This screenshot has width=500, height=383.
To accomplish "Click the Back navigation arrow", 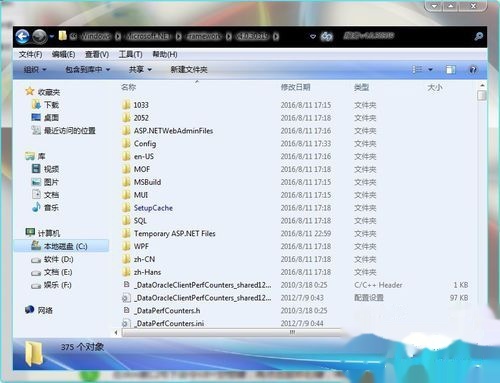I will pos(23,36).
